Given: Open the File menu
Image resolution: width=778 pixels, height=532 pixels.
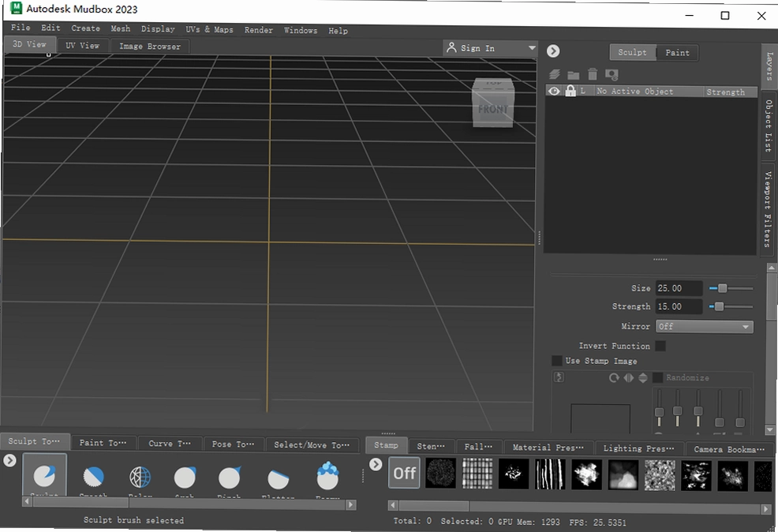Looking at the screenshot, I should (x=21, y=28).
